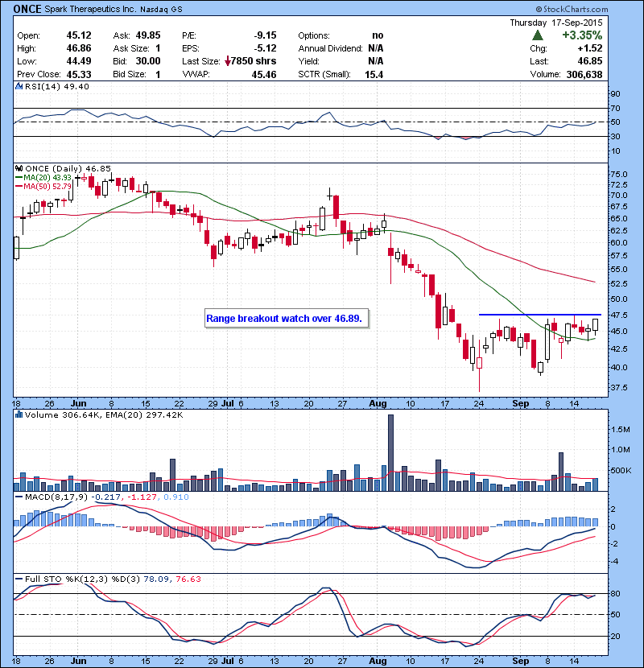The height and width of the screenshot is (668, 644).
Task: Click the EPS value -5.12
Action: click(265, 48)
